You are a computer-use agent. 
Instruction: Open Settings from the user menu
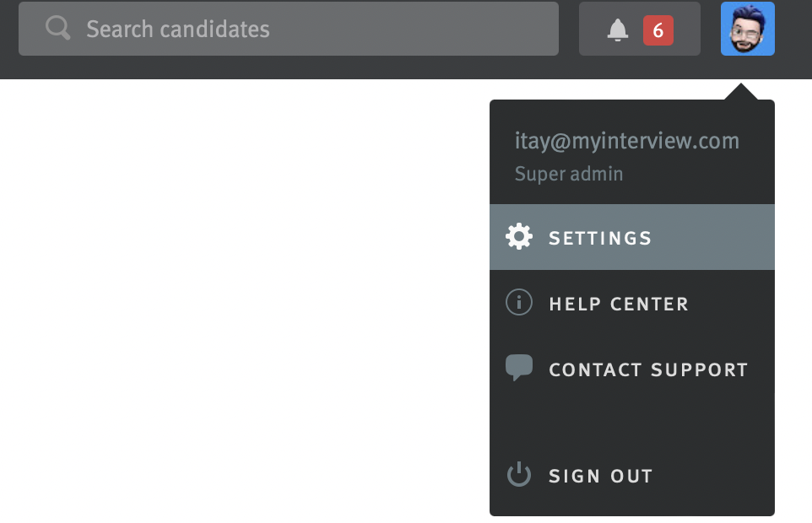point(631,237)
